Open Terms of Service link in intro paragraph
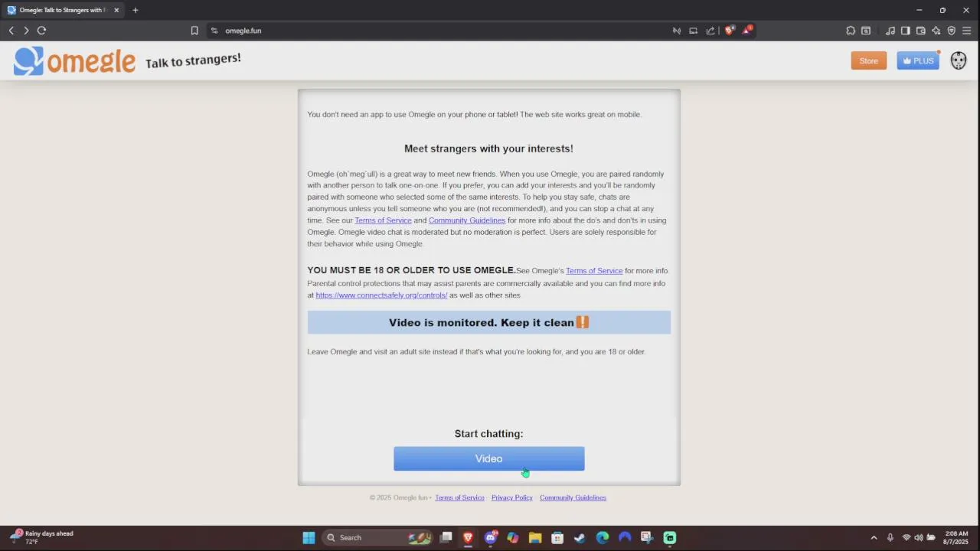The image size is (980, 551). 383,220
